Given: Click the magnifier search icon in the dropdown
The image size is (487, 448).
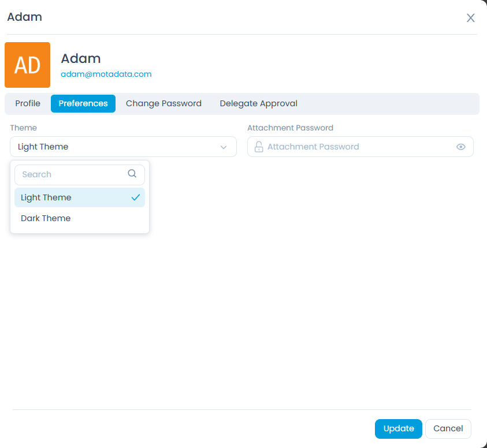Looking at the screenshot, I should point(132,174).
